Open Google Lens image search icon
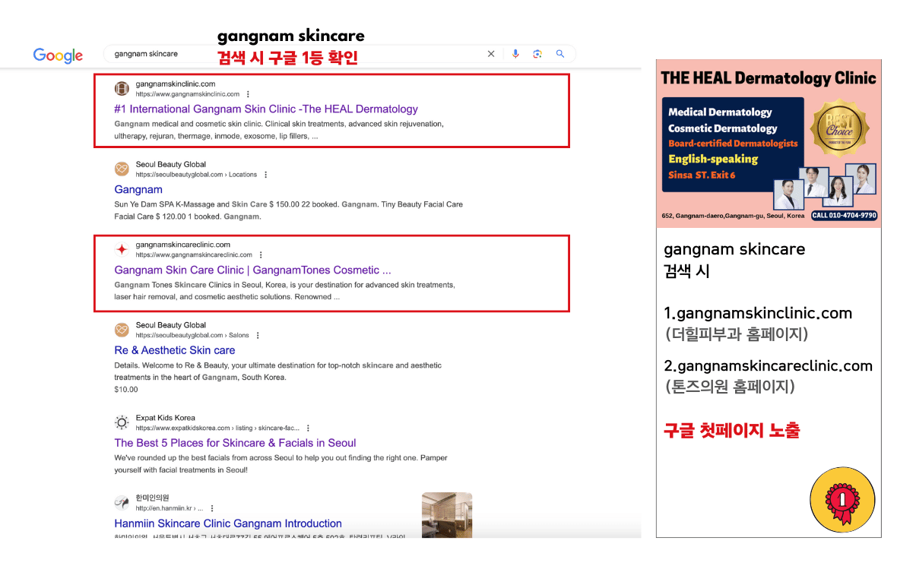Image resolution: width=897 pixels, height=588 pixels. coord(537,54)
